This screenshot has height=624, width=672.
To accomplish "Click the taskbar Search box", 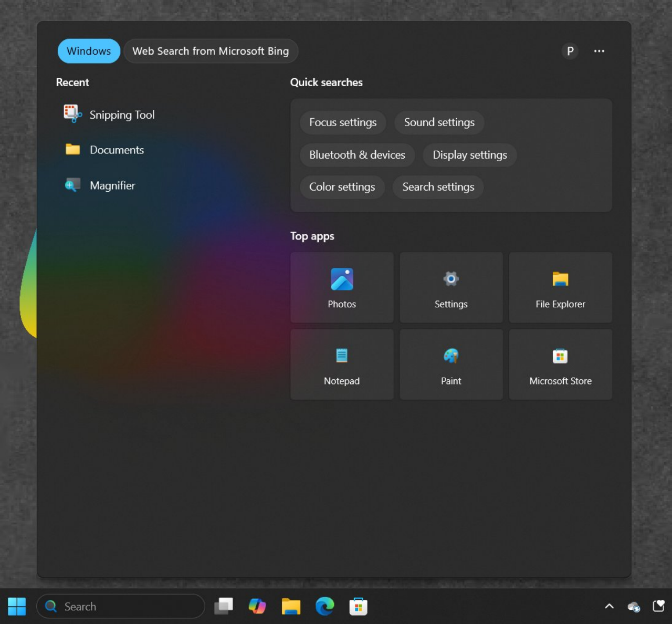I will [x=121, y=607].
